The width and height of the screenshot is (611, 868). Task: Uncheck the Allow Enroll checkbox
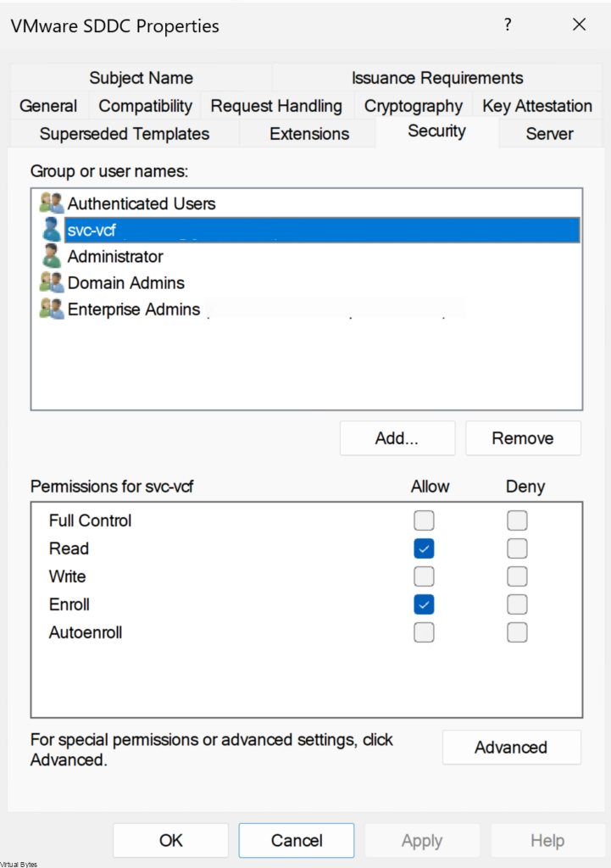coord(424,604)
